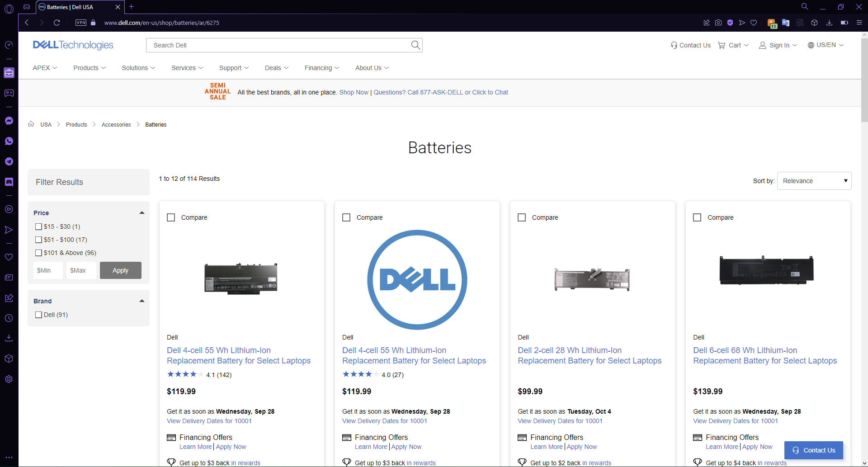Click the floating Contact Us button
The width and height of the screenshot is (868, 467).
[814, 450]
